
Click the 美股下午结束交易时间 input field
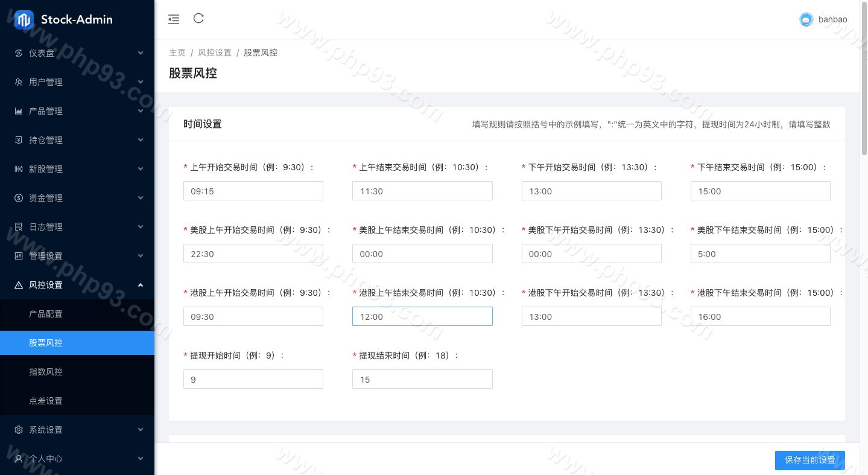point(760,253)
